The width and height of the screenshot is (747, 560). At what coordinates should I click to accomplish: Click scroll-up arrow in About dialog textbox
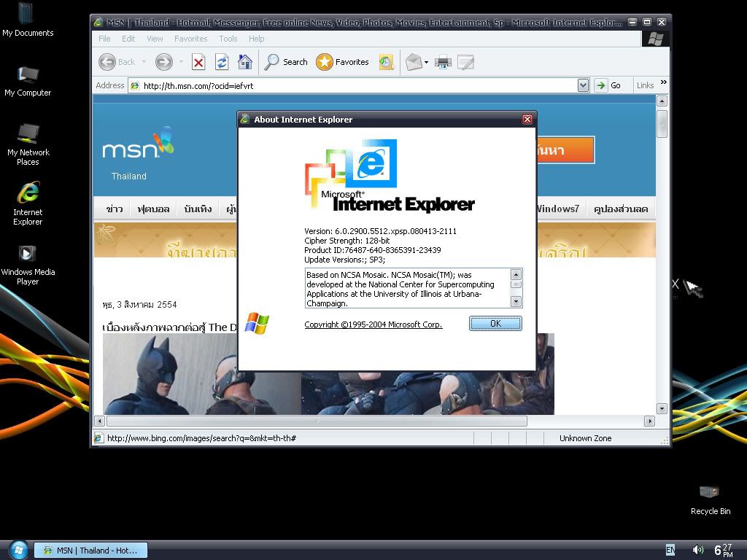click(x=516, y=274)
